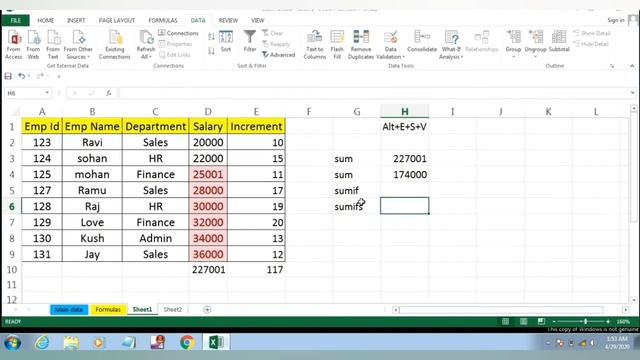Image resolution: width=640 pixels, height=360 pixels.
Task: Click the Subtotal icon
Action: click(x=559, y=41)
